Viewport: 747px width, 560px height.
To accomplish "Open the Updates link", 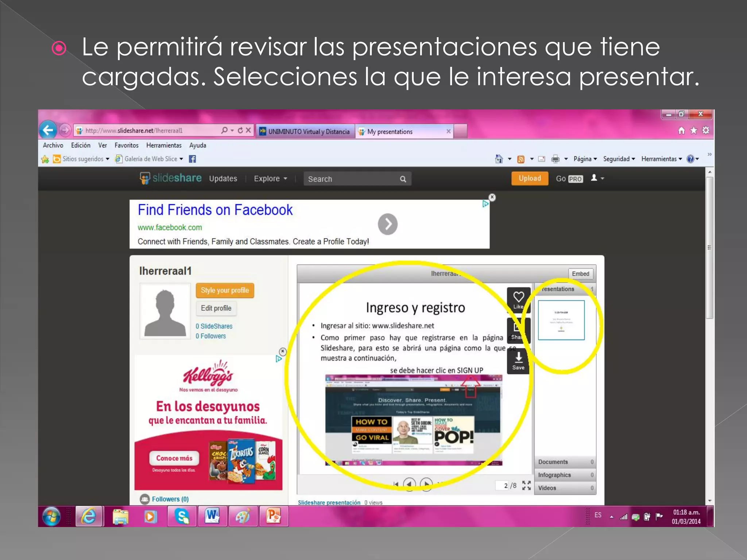I will 223,179.
